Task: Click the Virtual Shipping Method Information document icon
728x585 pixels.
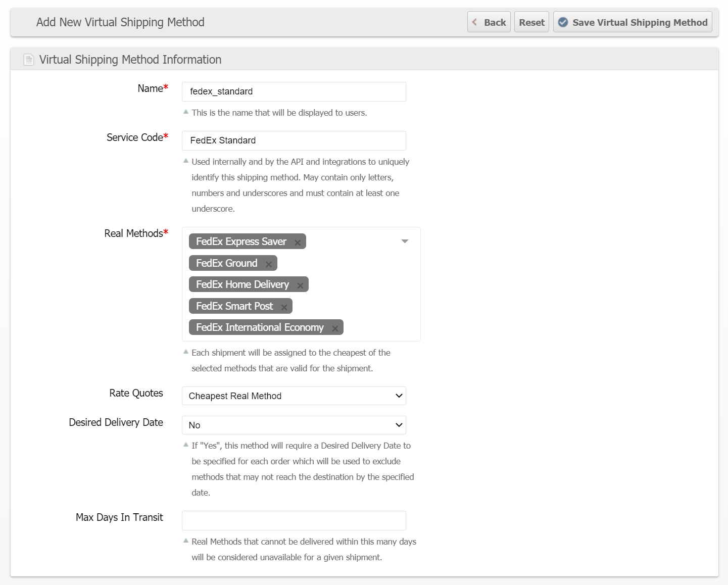Action: tap(29, 60)
